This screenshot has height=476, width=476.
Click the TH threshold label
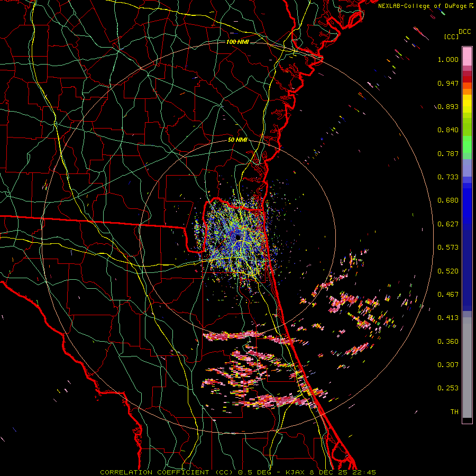454,412
